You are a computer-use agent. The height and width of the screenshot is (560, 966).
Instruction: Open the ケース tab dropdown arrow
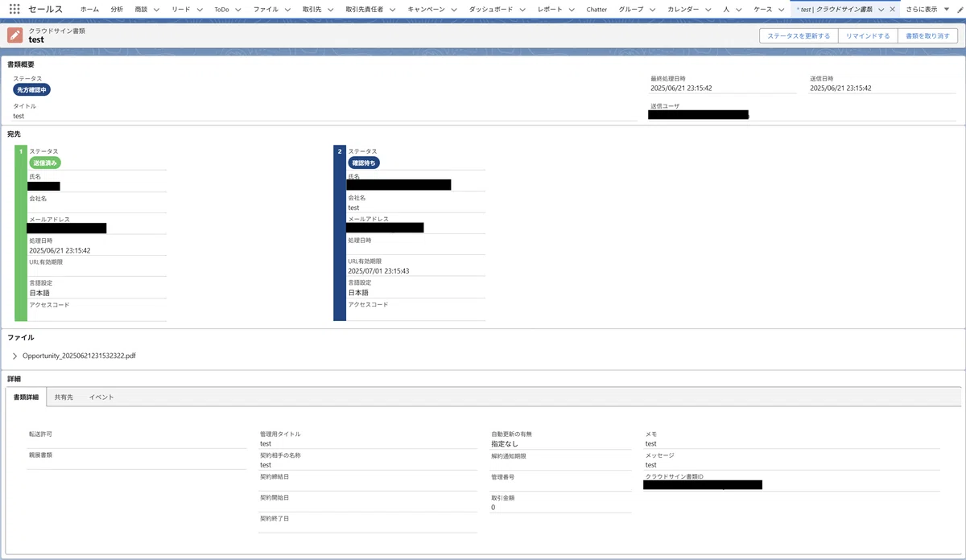[781, 9]
